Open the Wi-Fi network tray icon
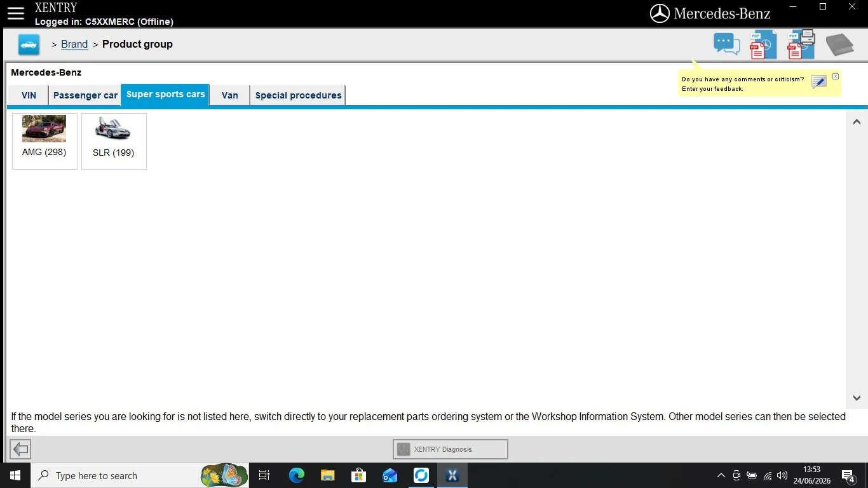This screenshot has height=488, width=868. tap(768, 475)
